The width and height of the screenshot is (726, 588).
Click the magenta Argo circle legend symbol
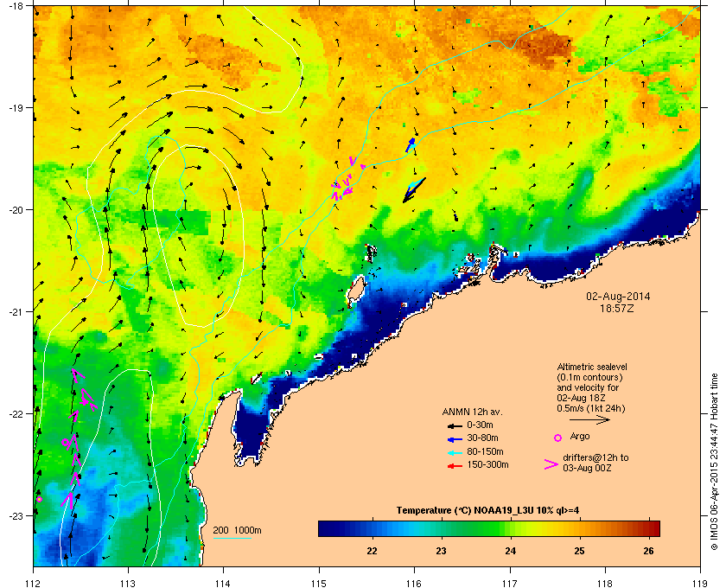(x=558, y=438)
